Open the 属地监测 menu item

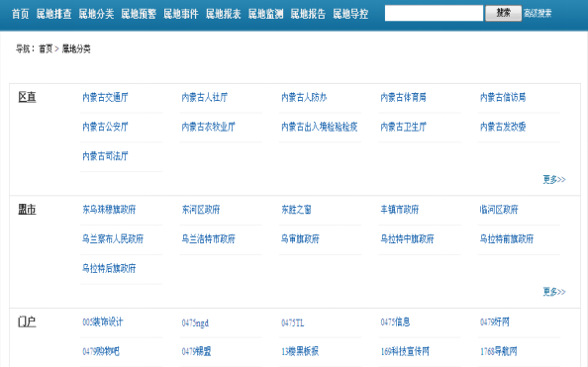coord(266,14)
